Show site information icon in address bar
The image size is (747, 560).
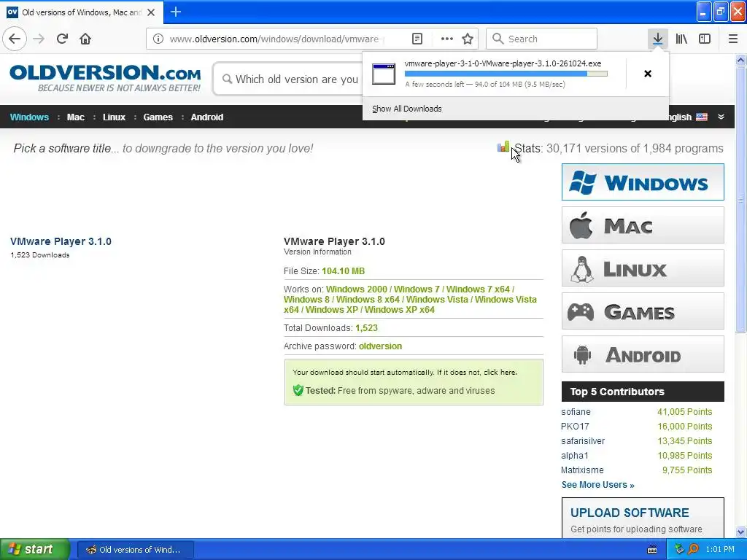click(158, 39)
